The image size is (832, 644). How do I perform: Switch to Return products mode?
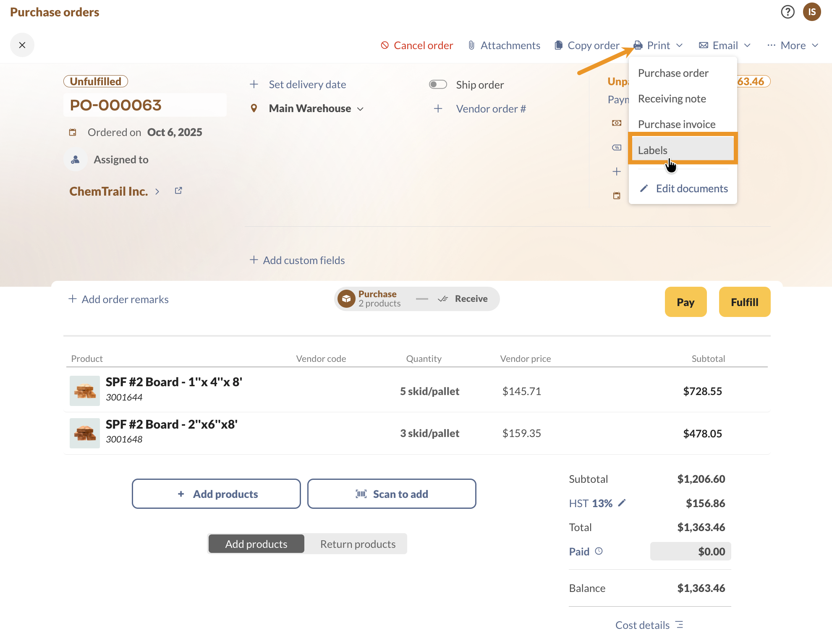(357, 544)
